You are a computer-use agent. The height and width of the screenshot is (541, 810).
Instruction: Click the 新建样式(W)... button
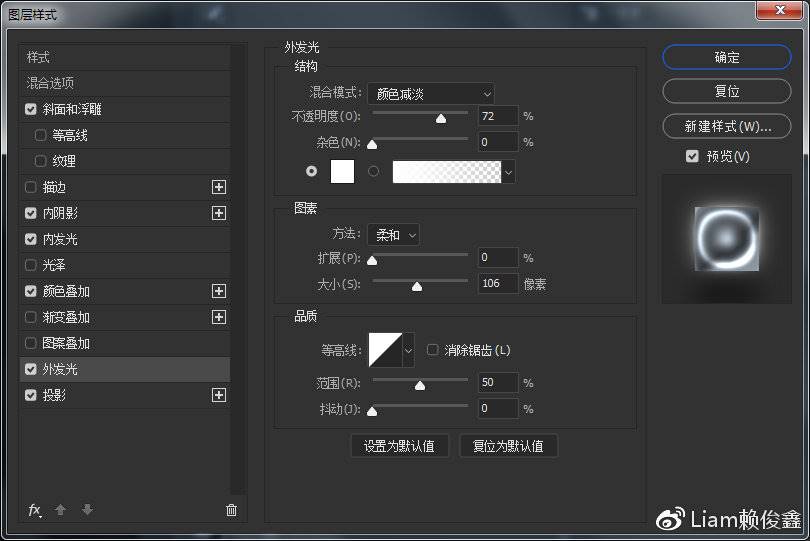pos(727,126)
